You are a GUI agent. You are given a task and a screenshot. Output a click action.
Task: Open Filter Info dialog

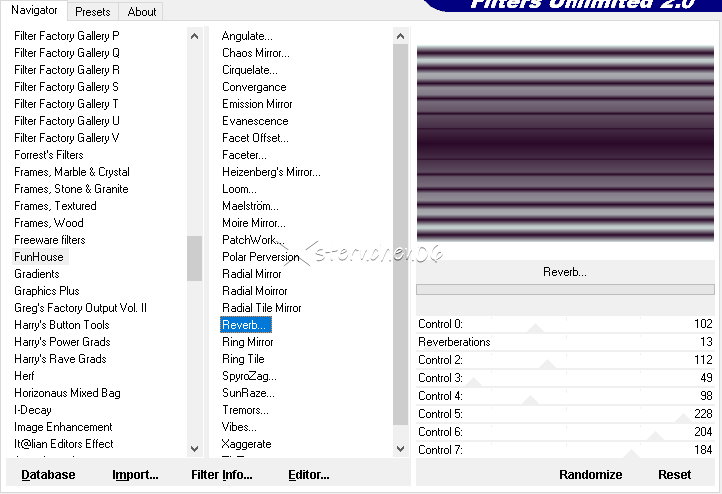222,475
